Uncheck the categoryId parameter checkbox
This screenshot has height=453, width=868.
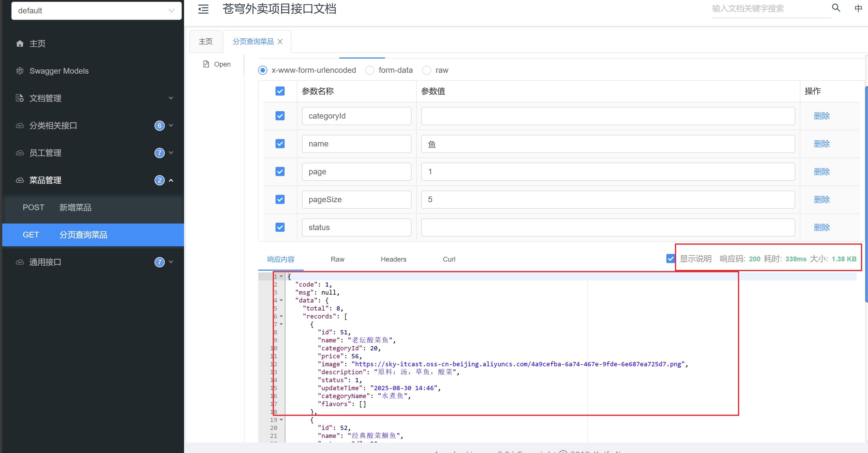(280, 116)
